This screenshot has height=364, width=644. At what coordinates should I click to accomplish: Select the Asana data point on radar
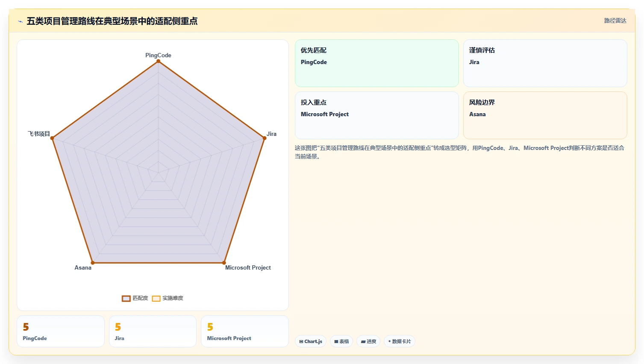point(92,263)
